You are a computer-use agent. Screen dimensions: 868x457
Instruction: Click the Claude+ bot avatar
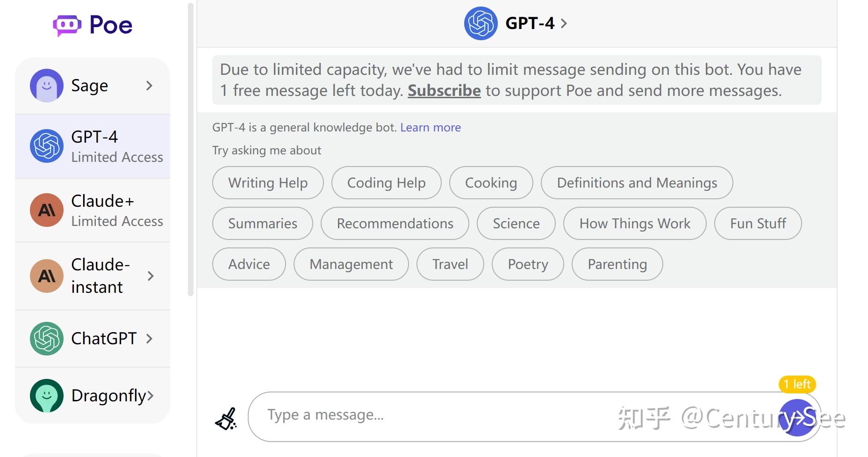pos(47,210)
